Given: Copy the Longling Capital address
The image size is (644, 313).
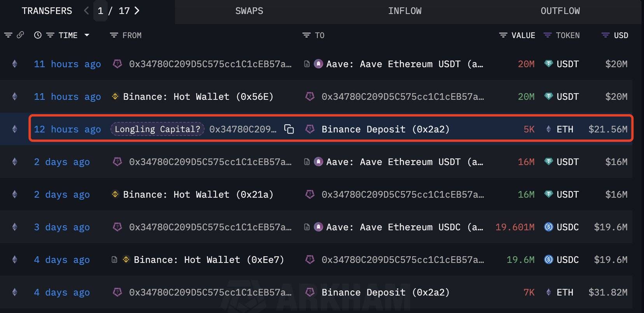Looking at the screenshot, I should tap(289, 129).
